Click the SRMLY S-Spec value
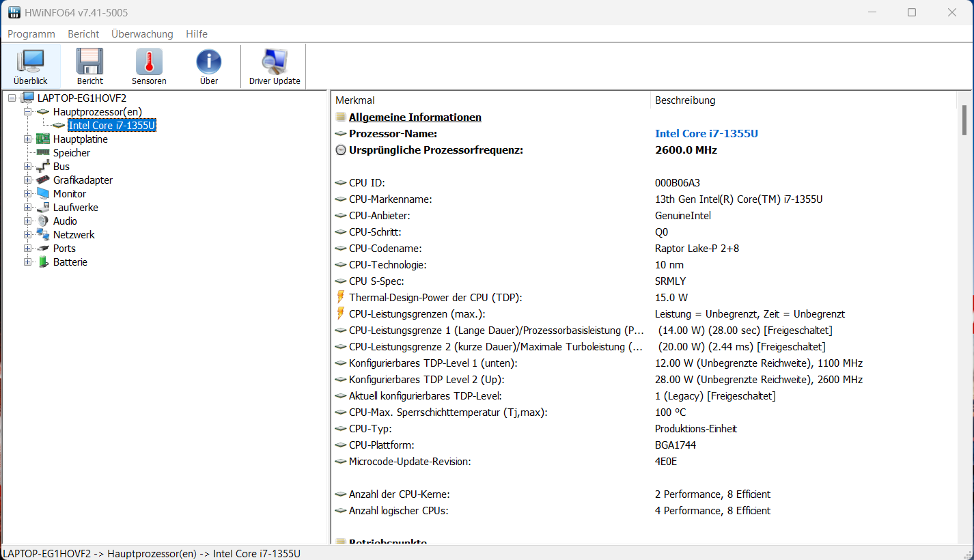 pos(670,281)
